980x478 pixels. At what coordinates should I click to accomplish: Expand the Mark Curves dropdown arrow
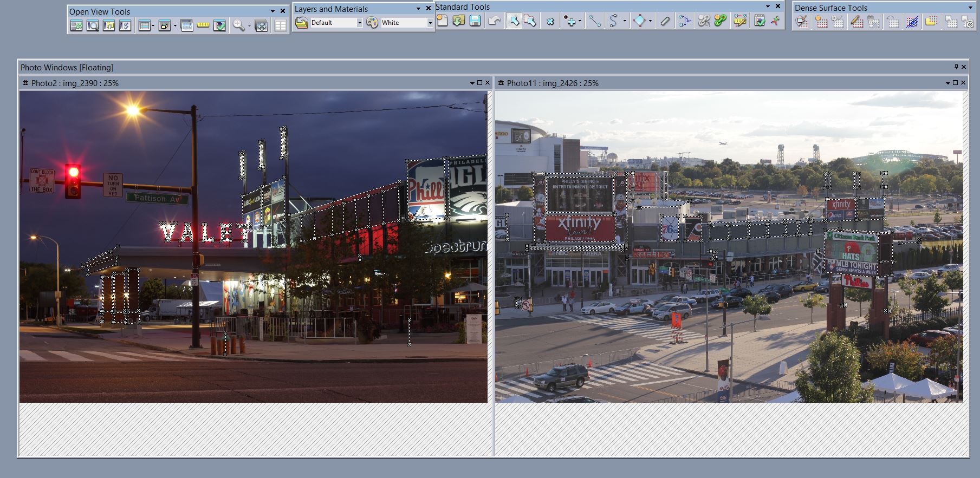coord(625,21)
